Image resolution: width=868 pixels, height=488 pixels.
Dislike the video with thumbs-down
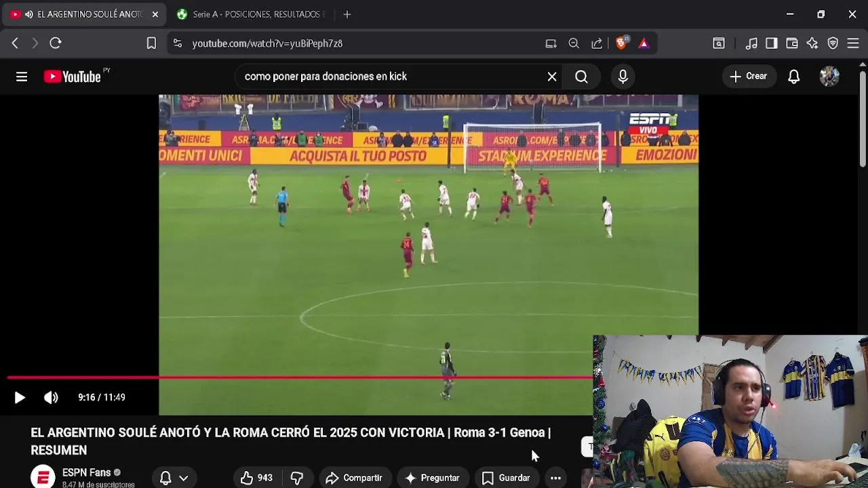(297, 478)
